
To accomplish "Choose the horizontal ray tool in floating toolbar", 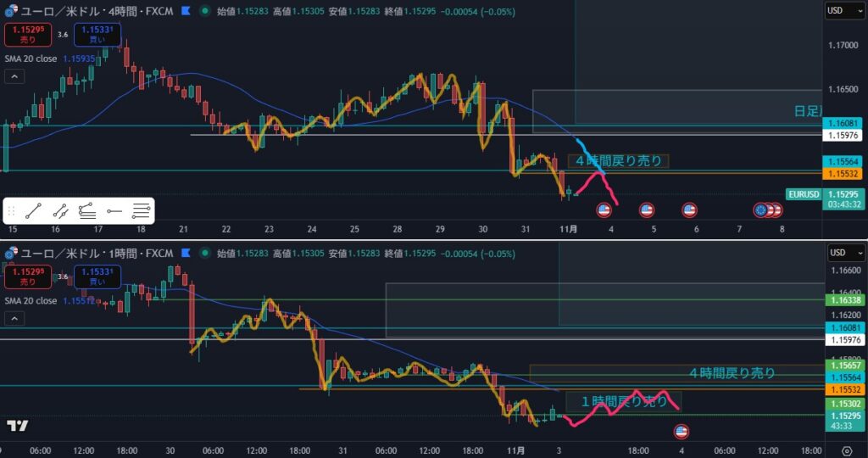I will (x=114, y=210).
